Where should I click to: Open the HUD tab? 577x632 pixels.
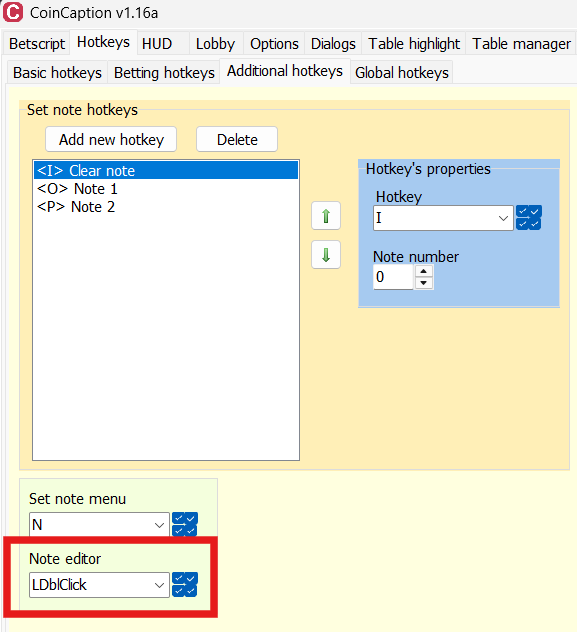click(157, 44)
